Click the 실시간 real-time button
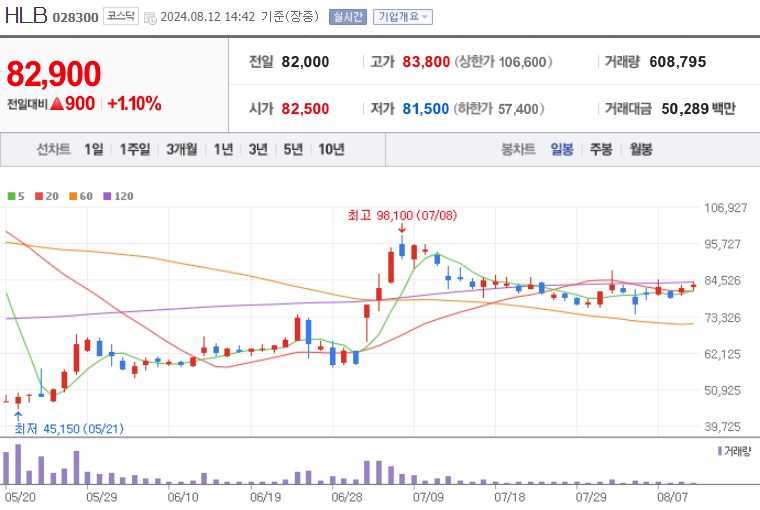760x510 pixels. pos(348,17)
